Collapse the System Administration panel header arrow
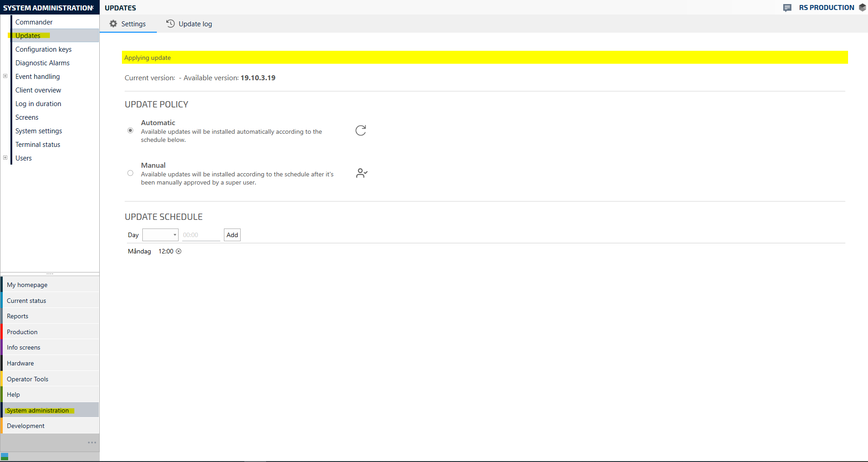 click(x=92, y=8)
